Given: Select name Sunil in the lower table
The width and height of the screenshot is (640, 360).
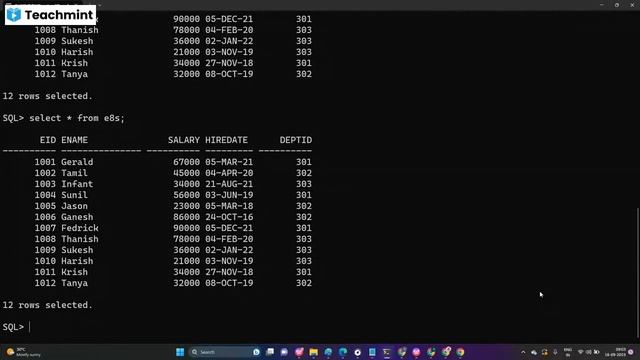Looking at the screenshot, I should click(x=74, y=195).
